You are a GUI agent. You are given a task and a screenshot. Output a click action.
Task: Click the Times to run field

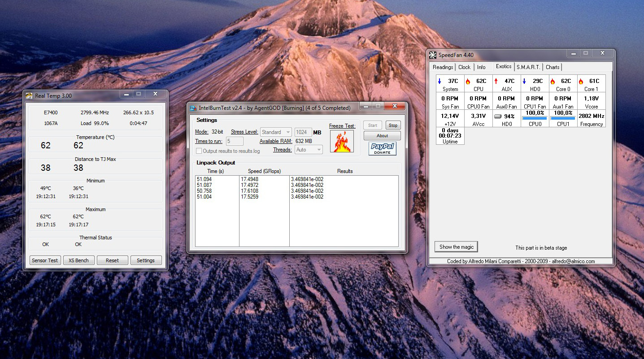[x=235, y=141]
